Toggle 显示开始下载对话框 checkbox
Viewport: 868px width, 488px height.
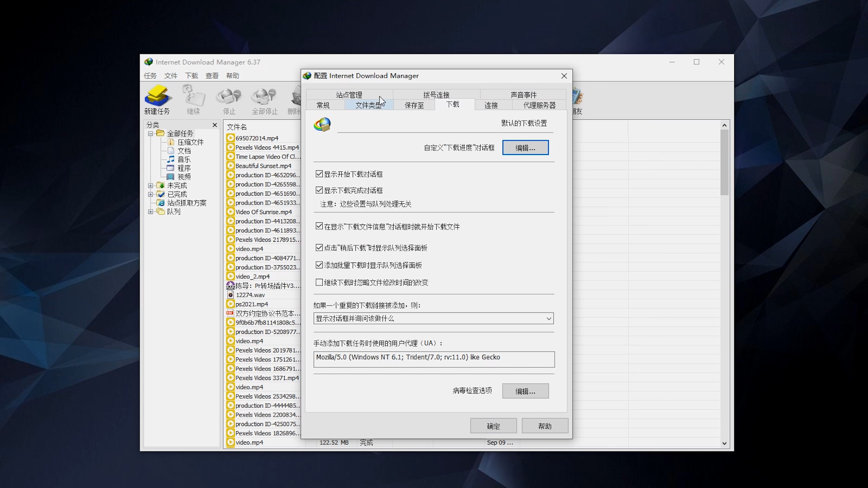[x=319, y=174]
